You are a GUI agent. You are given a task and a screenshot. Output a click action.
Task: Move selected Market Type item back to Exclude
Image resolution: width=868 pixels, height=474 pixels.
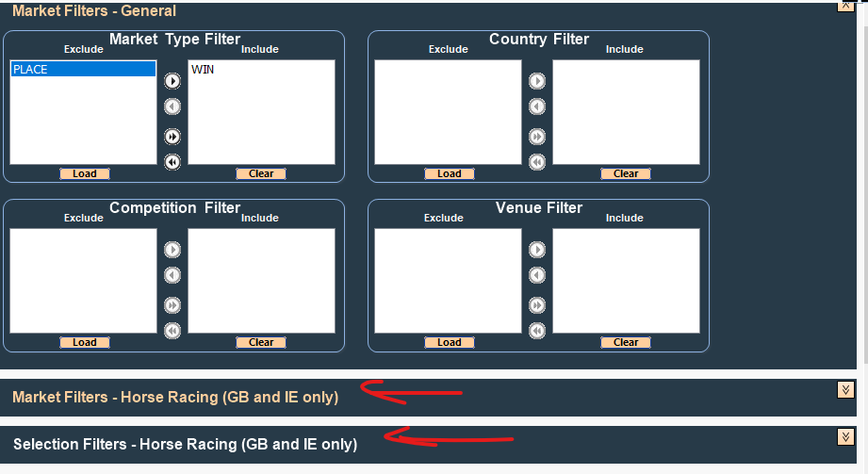click(172, 106)
